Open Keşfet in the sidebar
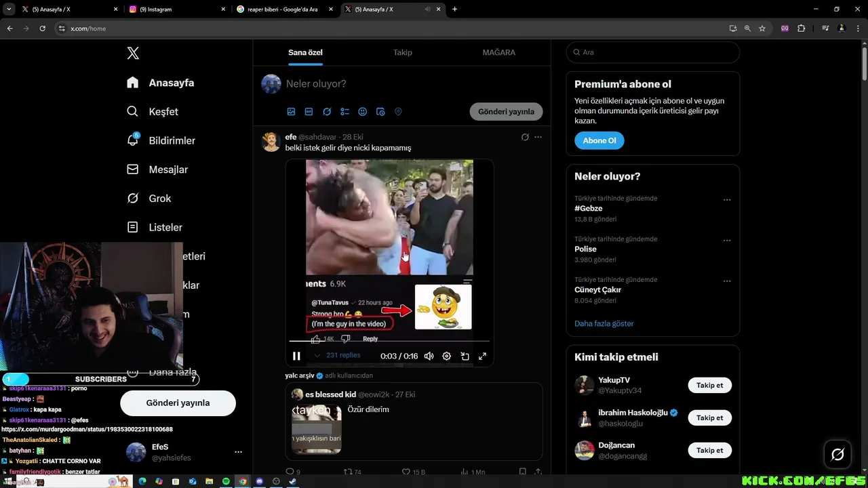Screen dimensions: 868x488 click(153, 112)
